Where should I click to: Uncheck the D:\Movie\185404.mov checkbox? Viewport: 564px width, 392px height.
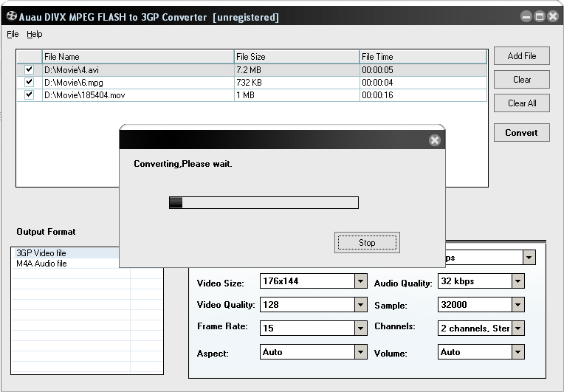pos(29,95)
